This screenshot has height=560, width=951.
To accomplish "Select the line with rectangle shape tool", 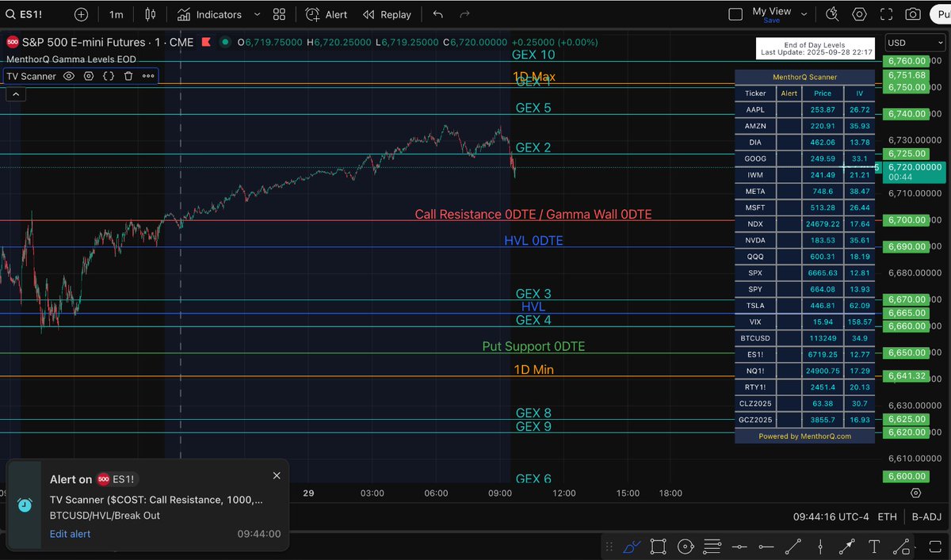I will point(902,547).
